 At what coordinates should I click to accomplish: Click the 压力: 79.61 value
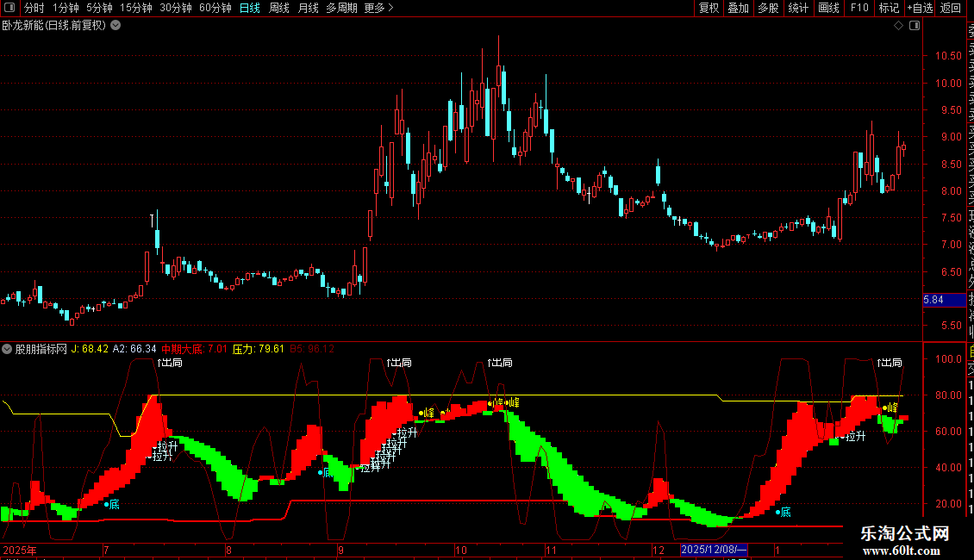point(259,349)
